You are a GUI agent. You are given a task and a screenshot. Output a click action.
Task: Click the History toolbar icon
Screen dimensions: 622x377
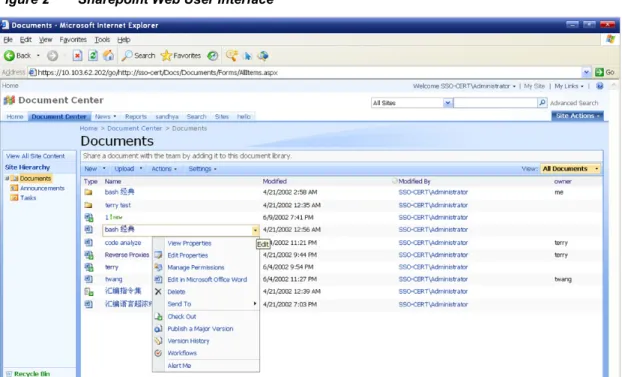[x=213, y=56]
